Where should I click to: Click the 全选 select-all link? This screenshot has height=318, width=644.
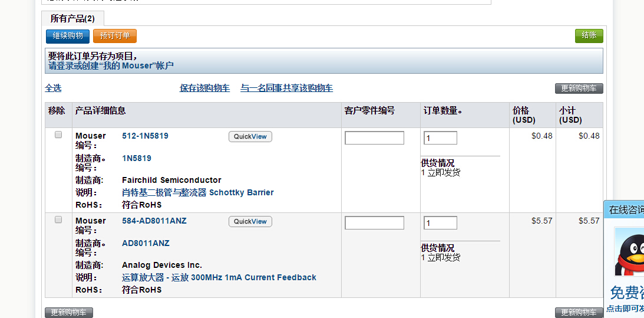(x=53, y=88)
